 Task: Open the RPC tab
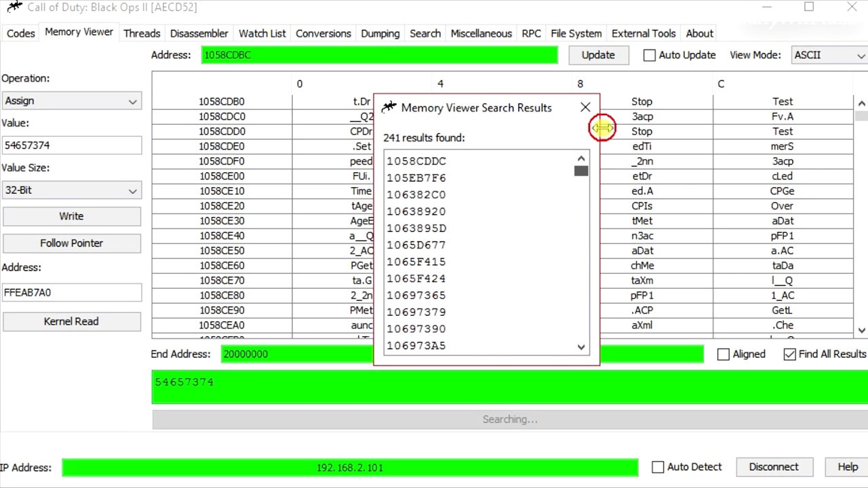pos(532,33)
